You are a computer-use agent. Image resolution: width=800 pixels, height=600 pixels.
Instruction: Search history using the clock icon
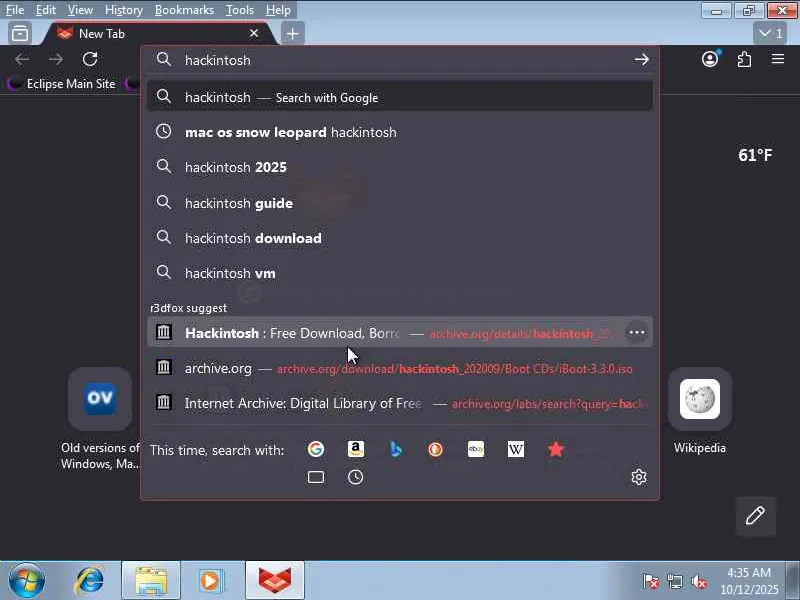click(x=356, y=478)
